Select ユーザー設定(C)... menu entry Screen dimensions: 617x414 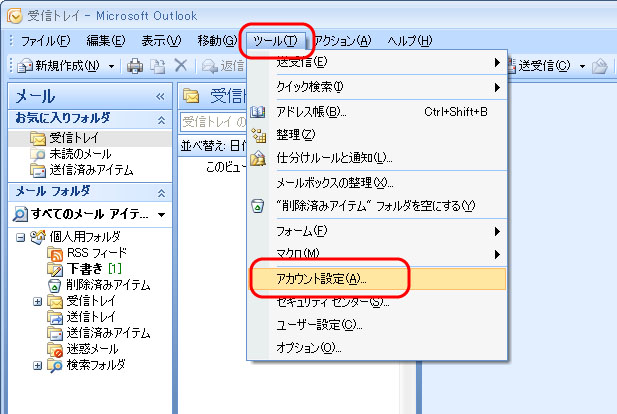377,325
